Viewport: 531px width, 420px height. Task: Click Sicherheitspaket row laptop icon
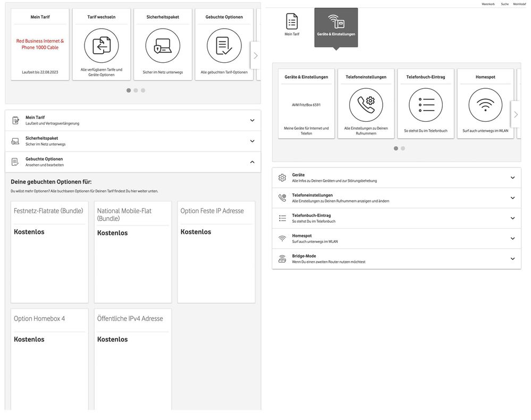pos(15,141)
